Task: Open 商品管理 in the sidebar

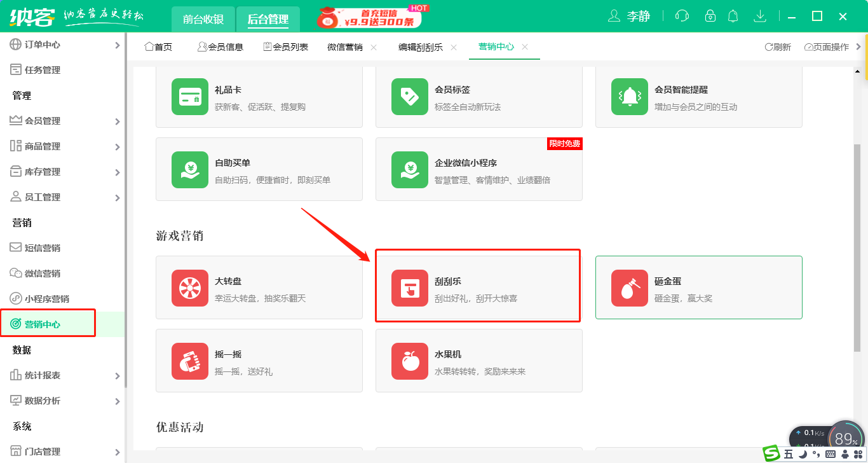Action: tap(64, 146)
